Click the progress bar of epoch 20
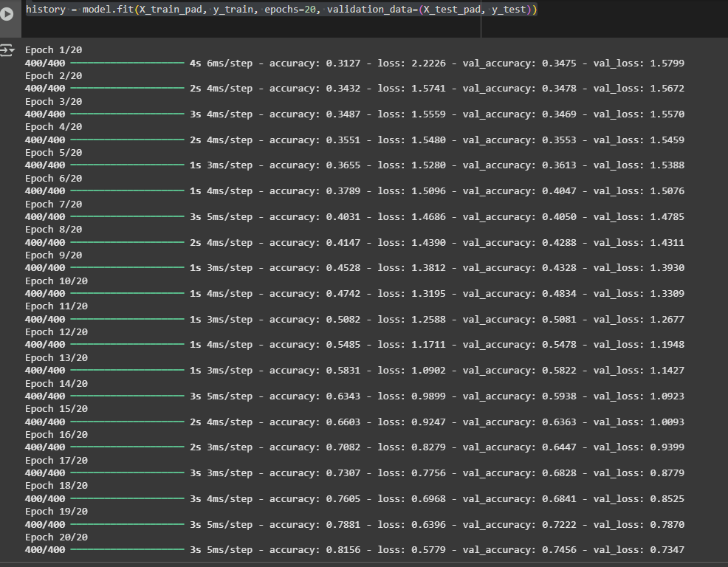The height and width of the screenshot is (567, 728). (x=127, y=549)
